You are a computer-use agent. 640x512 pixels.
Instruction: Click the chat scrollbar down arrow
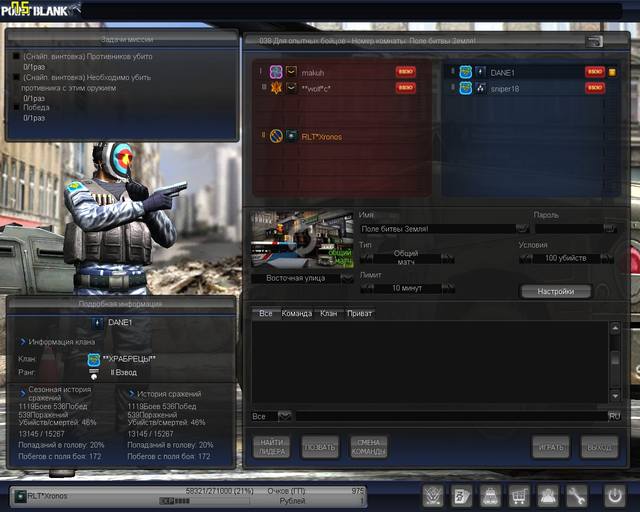coord(615,396)
